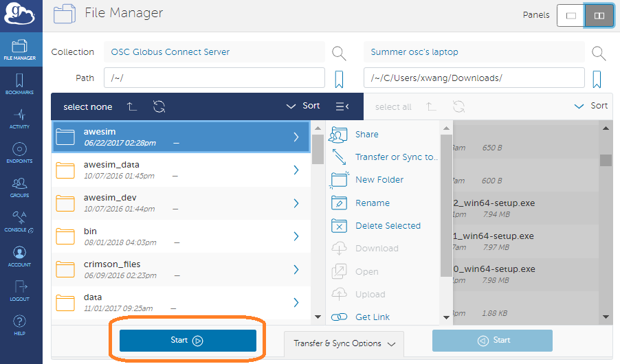Click Logout in the sidebar
The width and height of the screenshot is (620, 364).
tap(19, 291)
